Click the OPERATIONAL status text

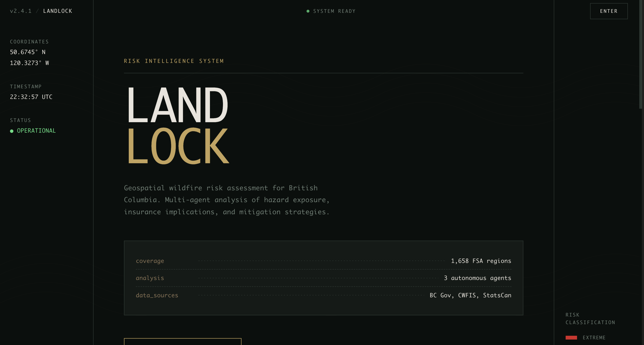tap(36, 131)
